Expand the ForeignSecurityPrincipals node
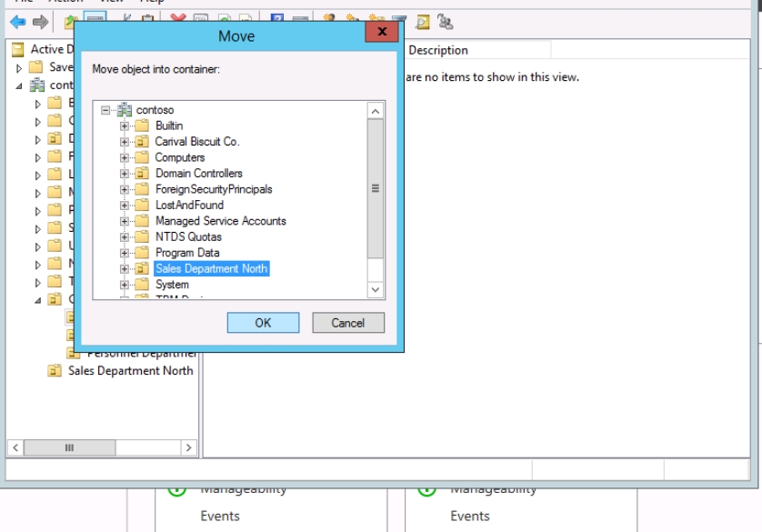The height and width of the screenshot is (532, 762). [125, 189]
